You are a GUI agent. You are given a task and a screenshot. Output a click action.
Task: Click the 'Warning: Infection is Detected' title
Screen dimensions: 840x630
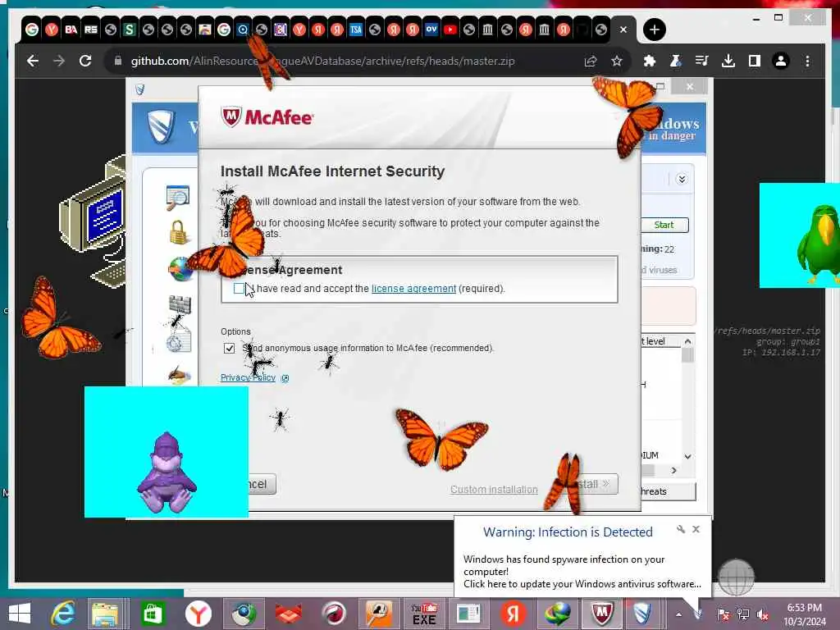coord(568,532)
